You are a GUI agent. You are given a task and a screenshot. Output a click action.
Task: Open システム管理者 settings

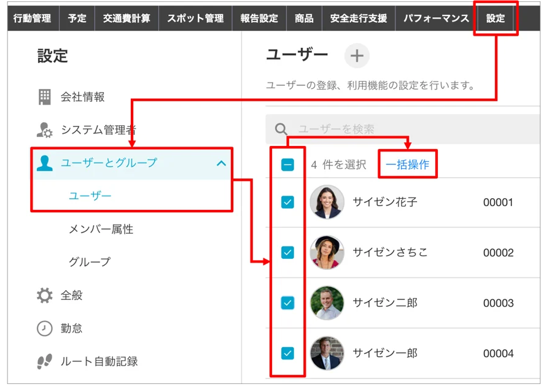[x=98, y=130]
